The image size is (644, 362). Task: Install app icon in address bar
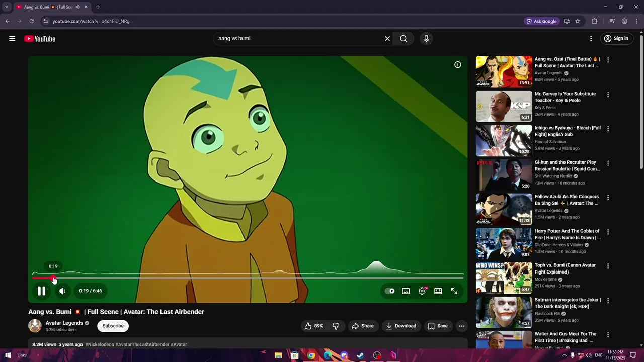tap(567, 21)
